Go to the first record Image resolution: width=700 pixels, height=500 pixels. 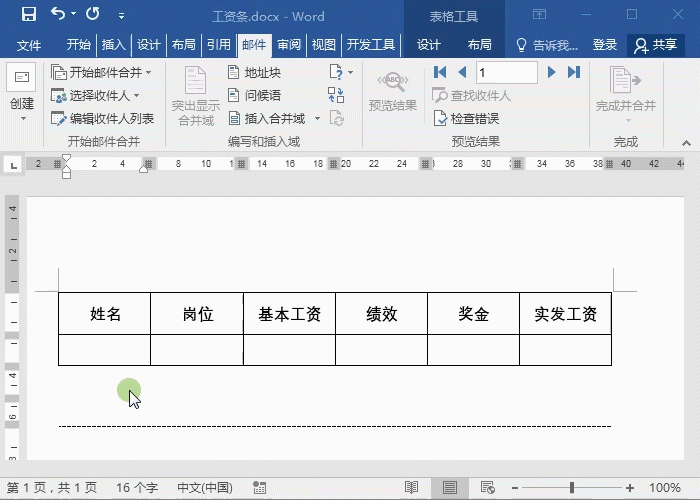click(440, 72)
